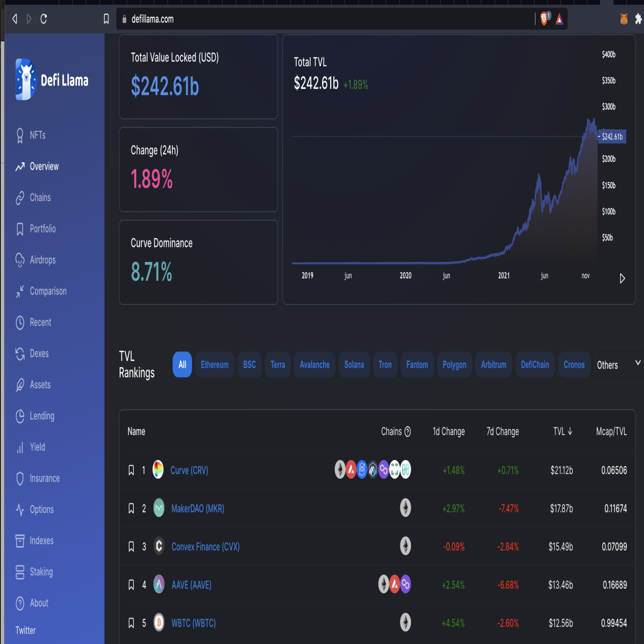This screenshot has height=644, width=644.
Task: Bookmark the Curve (CRV) row
Action: tap(131, 470)
